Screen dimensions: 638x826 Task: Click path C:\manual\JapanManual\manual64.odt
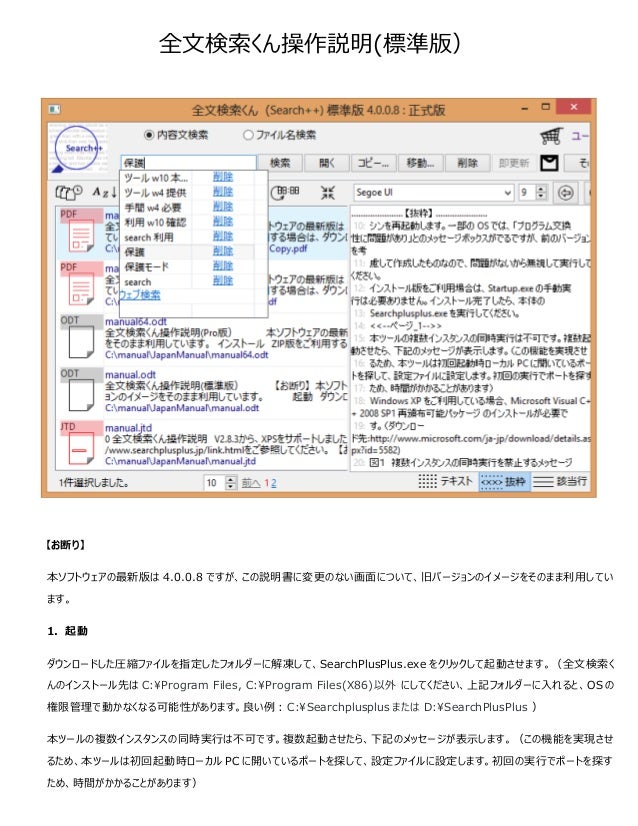click(187, 355)
